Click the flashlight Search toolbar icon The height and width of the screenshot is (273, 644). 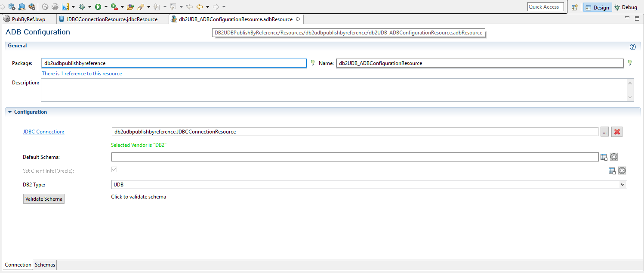(x=141, y=7)
